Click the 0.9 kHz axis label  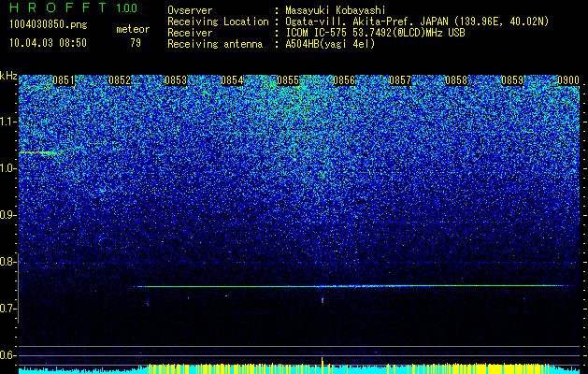point(7,215)
